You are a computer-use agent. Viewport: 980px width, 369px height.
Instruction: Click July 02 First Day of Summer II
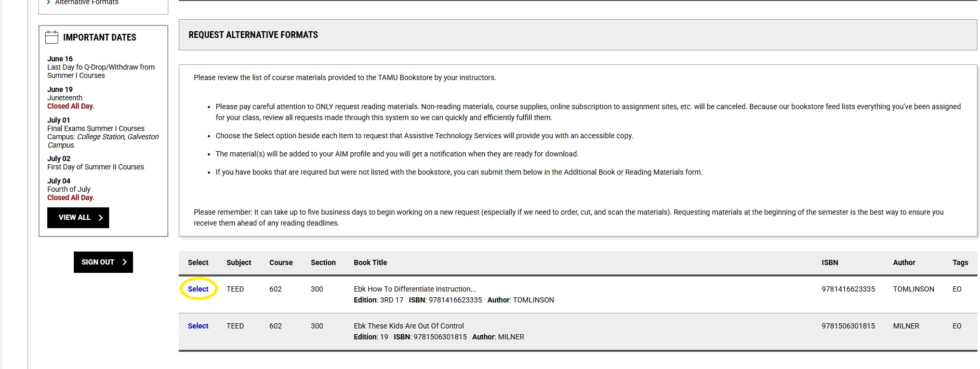pos(96,163)
